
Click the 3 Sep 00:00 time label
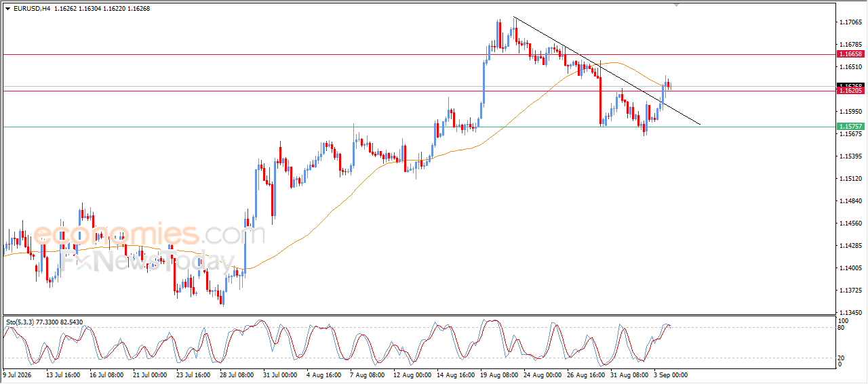(671, 374)
